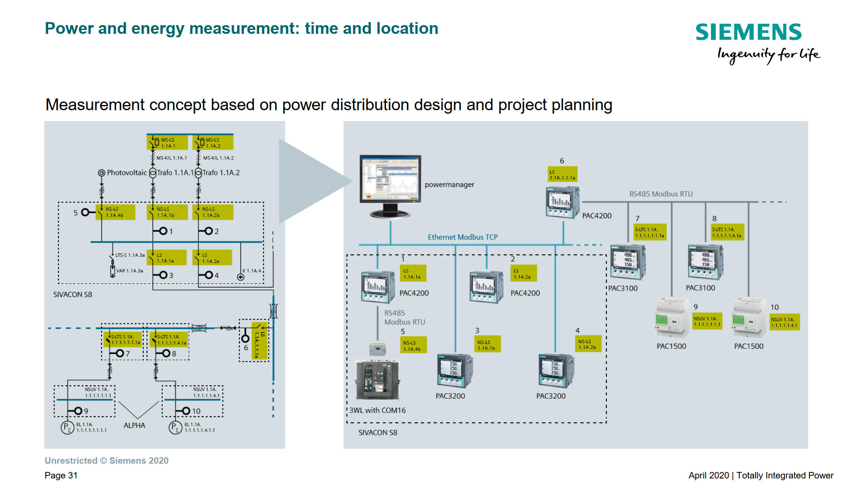Click the Photovoltaic symbol in the diagram
The image size is (868, 488).
(102, 173)
